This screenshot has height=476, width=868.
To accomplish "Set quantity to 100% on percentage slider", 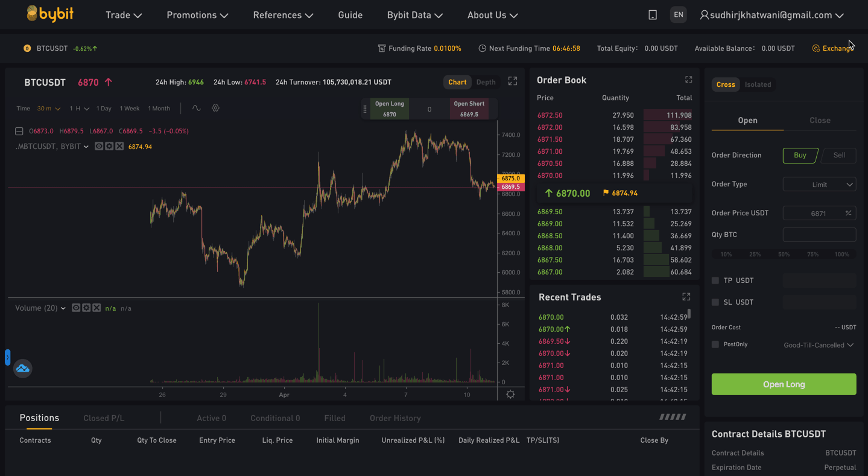I will click(x=841, y=255).
